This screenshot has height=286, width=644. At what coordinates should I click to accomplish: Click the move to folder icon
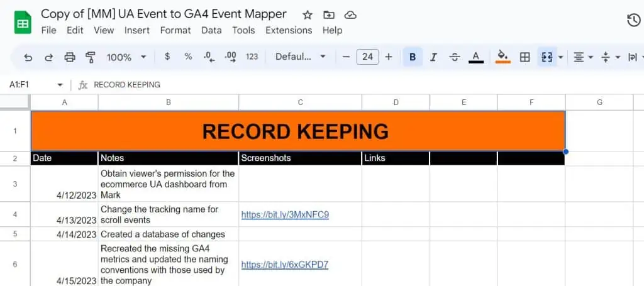click(x=328, y=15)
